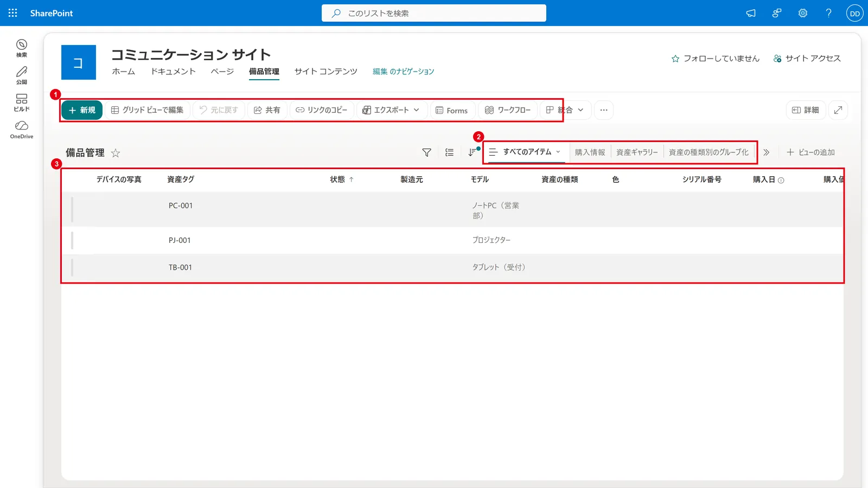Click the 共有 toolbar button

(x=267, y=110)
